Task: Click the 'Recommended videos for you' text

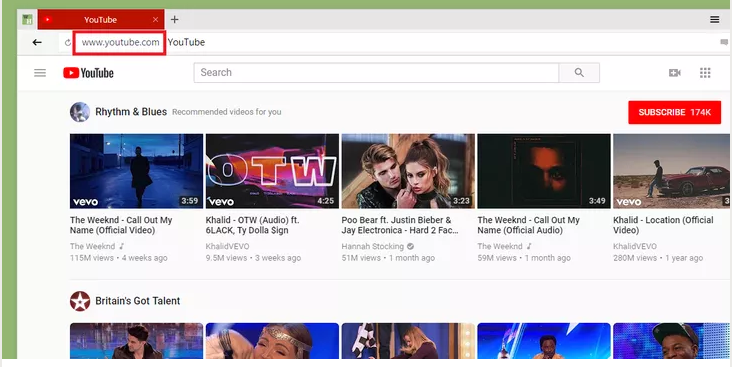Action: [x=227, y=113]
